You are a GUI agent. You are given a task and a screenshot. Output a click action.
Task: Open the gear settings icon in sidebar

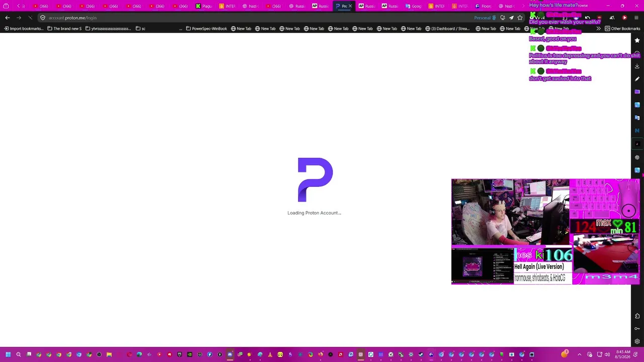coord(637,342)
